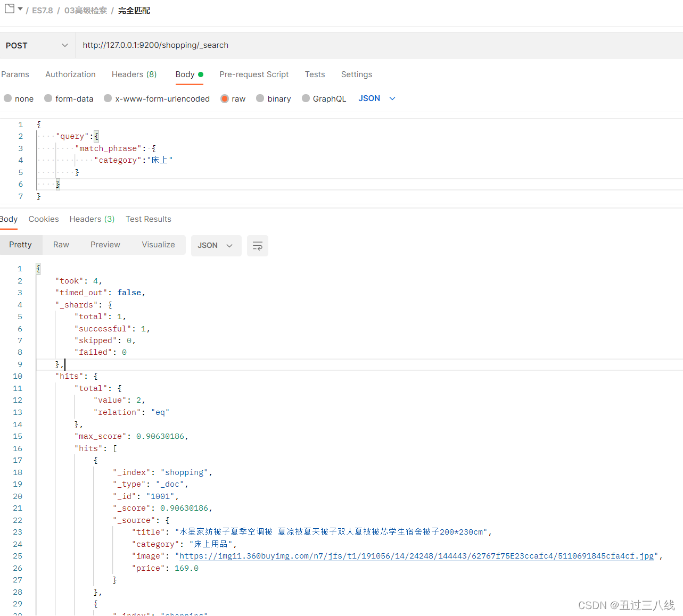Switch to the Params tab
This screenshot has height=616, width=683.
[15, 74]
